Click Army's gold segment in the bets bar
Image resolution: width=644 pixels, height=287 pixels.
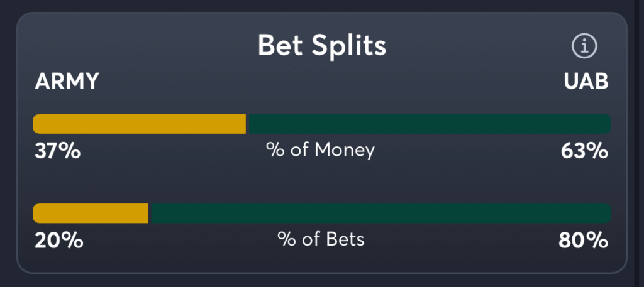click(x=91, y=214)
